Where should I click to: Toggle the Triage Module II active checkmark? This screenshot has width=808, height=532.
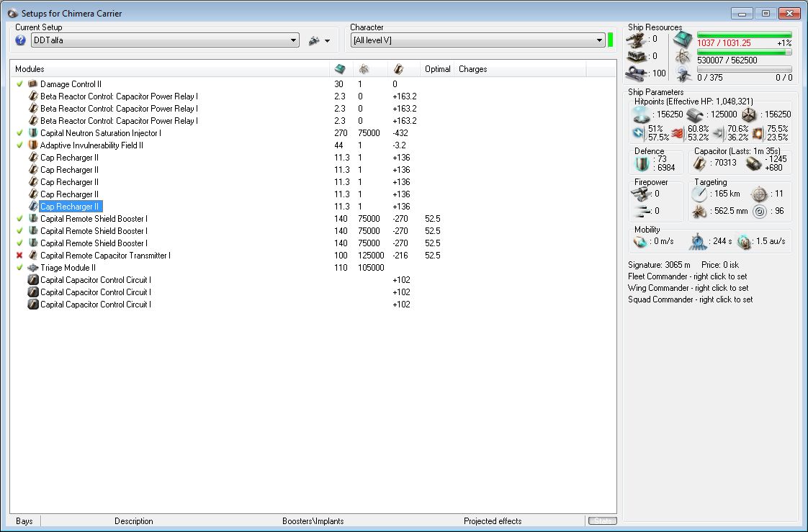tap(19, 268)
